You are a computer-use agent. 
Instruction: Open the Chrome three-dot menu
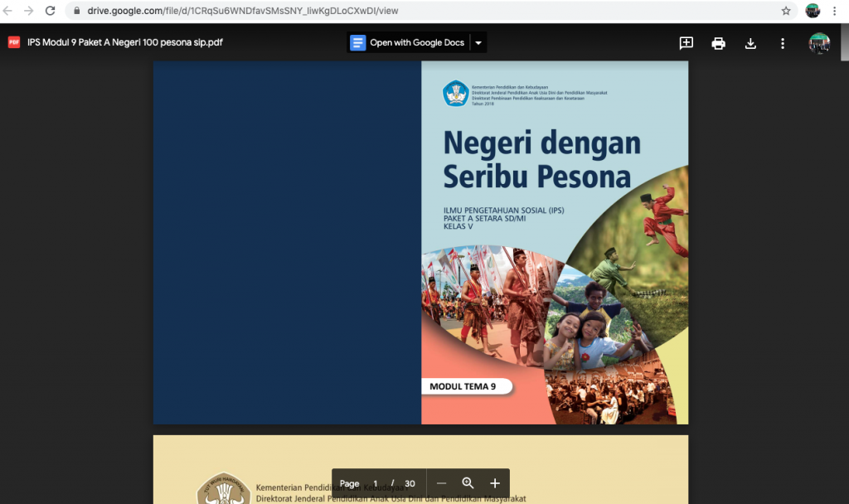(834, 11)
